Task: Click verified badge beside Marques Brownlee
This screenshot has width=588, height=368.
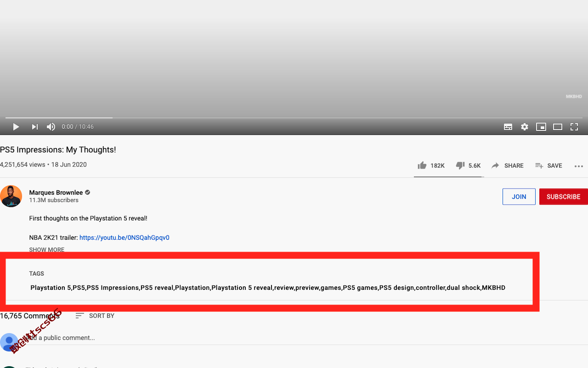Action: pos(88,192)
